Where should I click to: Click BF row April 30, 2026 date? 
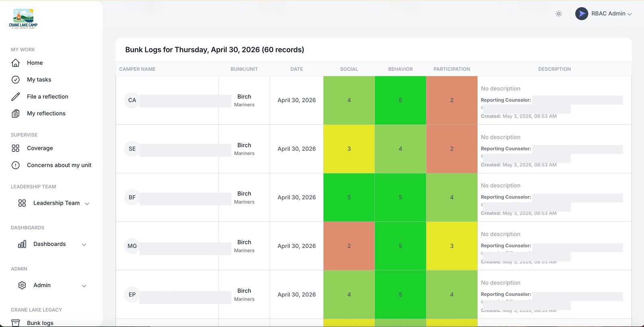pos(297,197)
